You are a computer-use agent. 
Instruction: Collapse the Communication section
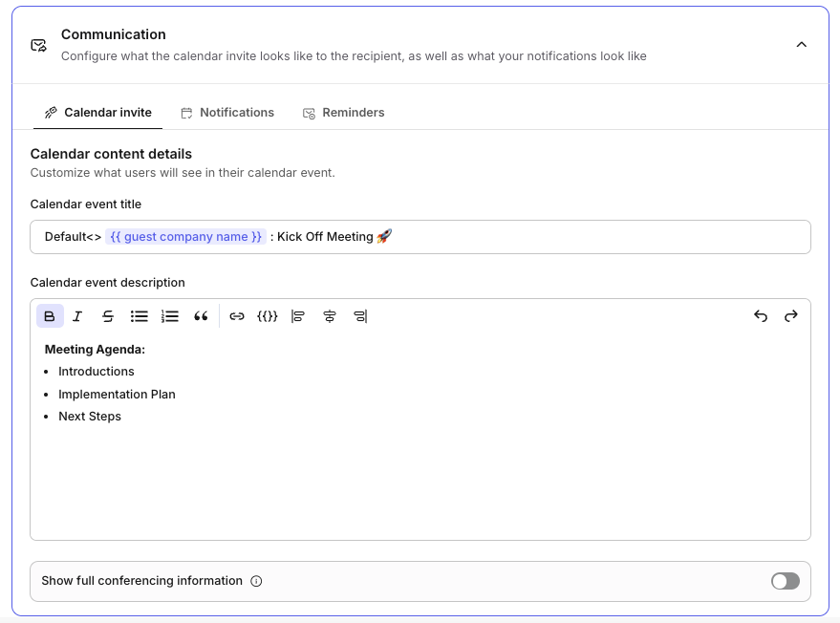click(802, 45)
